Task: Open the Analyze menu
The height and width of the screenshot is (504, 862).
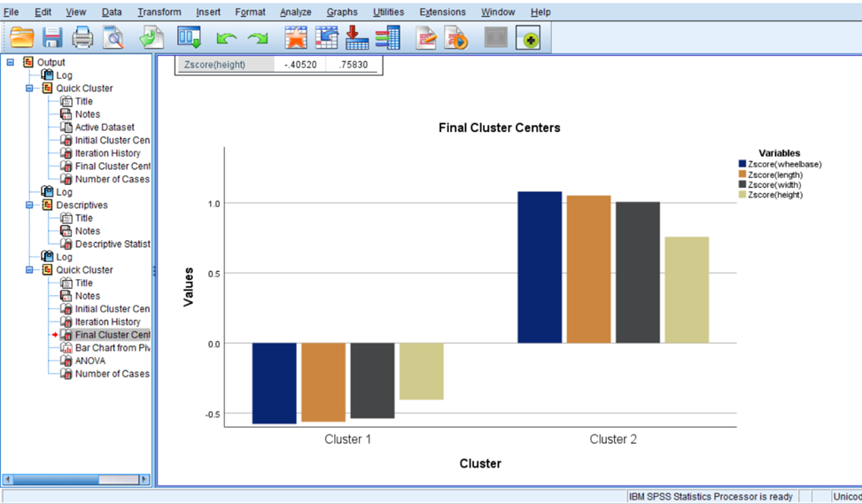Action: click(x=295, y=12)
